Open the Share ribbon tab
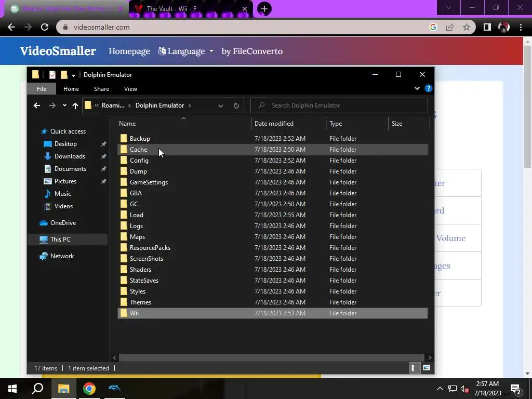 pyautogui.click(x=101, y=88)
